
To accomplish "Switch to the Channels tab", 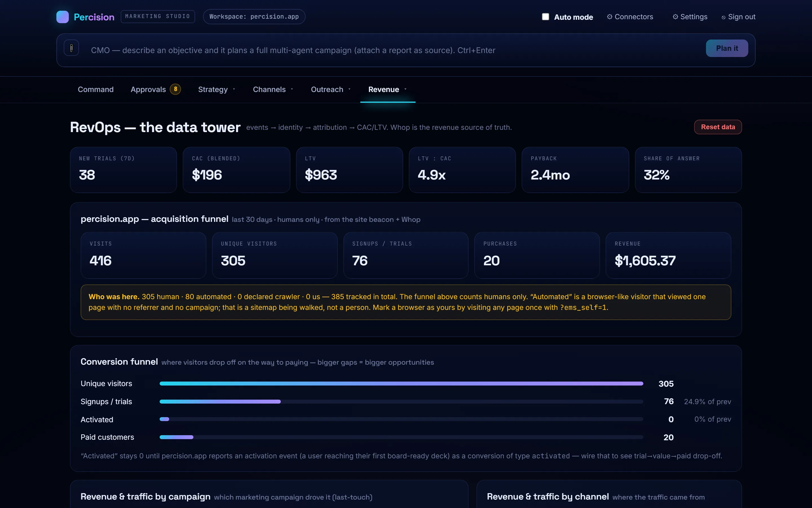I will coord(273,89).
